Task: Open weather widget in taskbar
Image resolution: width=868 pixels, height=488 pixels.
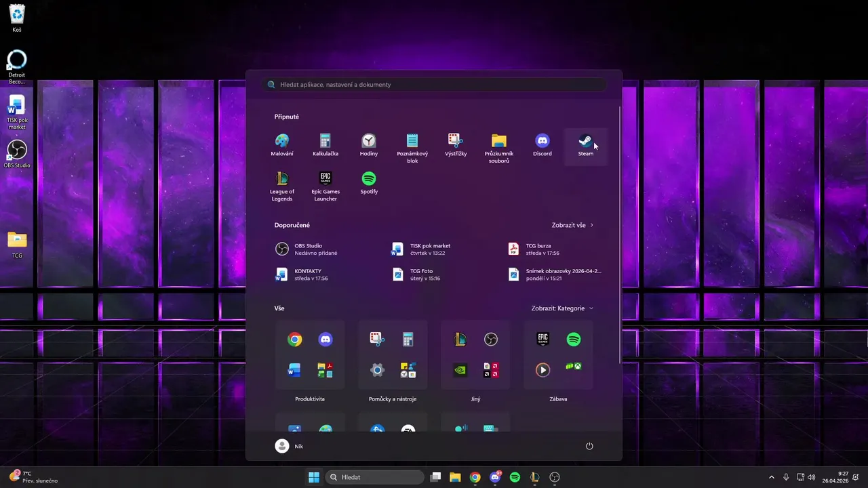Action: coord(33,477)
